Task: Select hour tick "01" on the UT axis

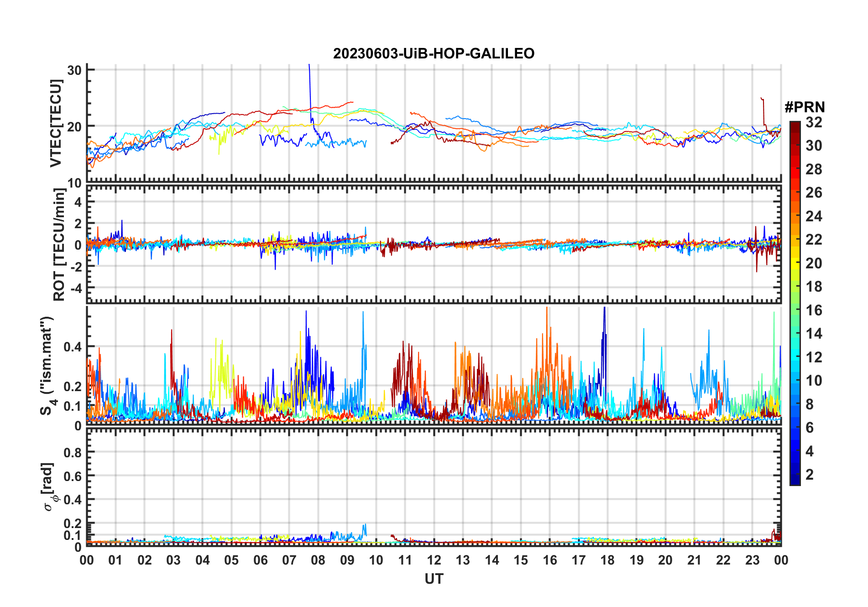Action: [x=115, y=560]
